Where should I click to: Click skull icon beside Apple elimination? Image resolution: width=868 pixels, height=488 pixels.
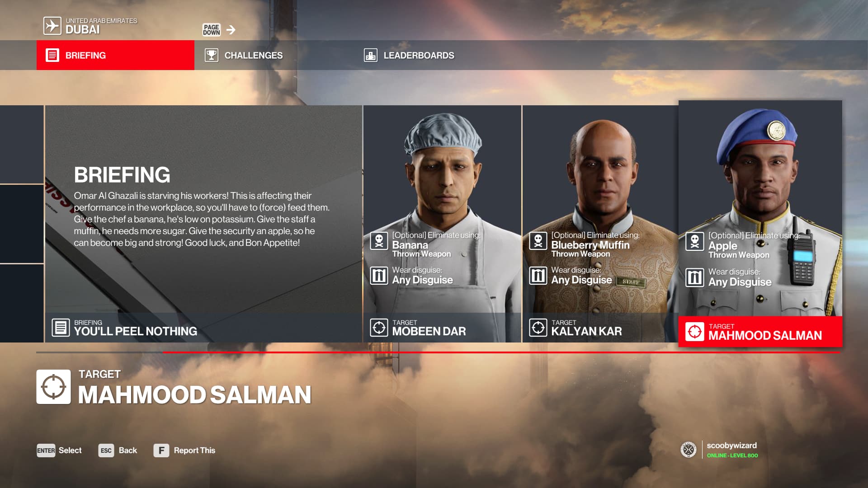point(694,242)
